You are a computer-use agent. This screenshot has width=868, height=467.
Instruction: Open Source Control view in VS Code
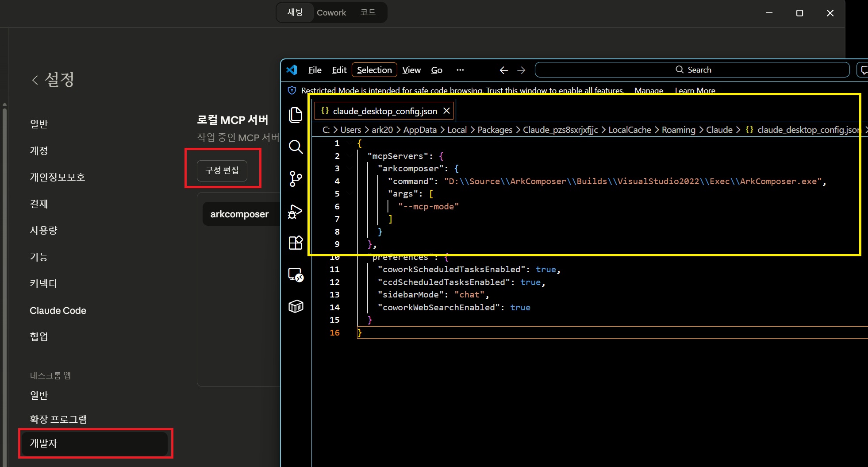coord(296,178)
